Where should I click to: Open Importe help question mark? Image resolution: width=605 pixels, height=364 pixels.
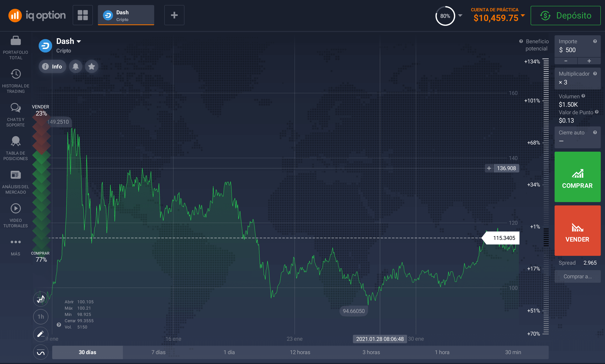point(595,41)
